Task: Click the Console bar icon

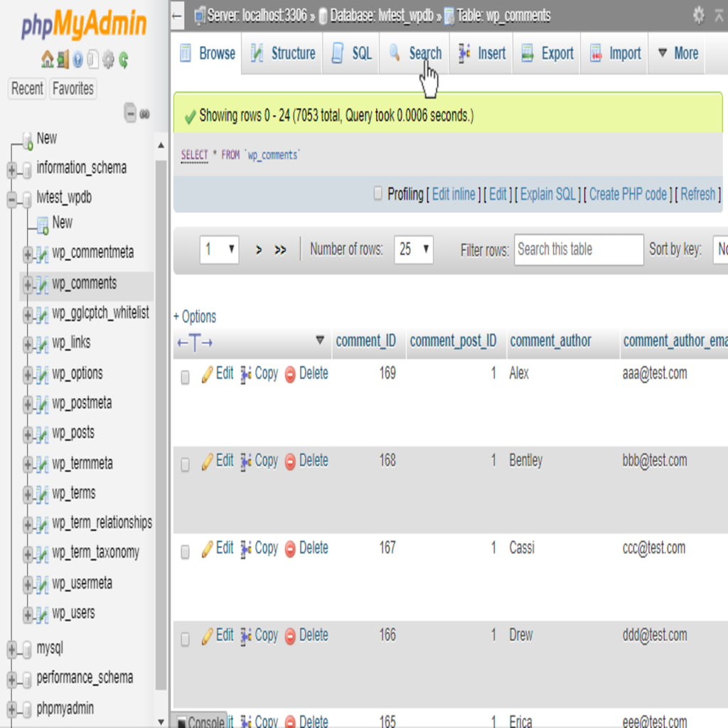Action: pyautogui.click(x=182, y=722)
